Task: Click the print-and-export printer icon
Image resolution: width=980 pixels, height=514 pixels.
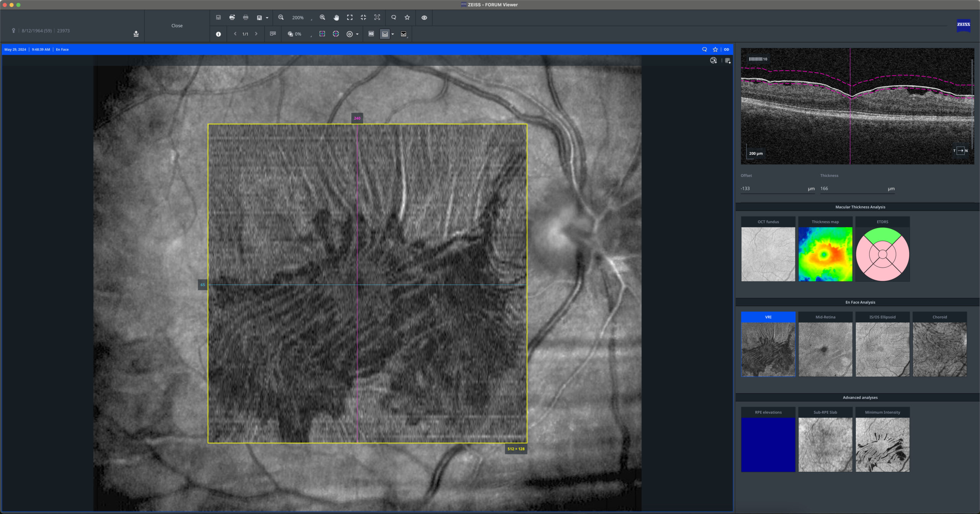Action: (x=232, y=18)
